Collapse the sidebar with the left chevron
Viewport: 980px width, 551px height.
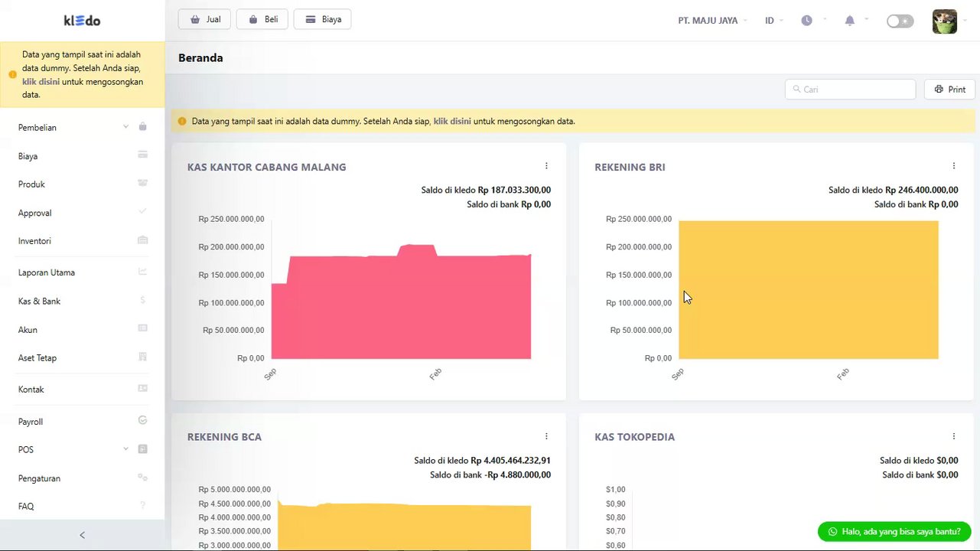pos(83,535)
